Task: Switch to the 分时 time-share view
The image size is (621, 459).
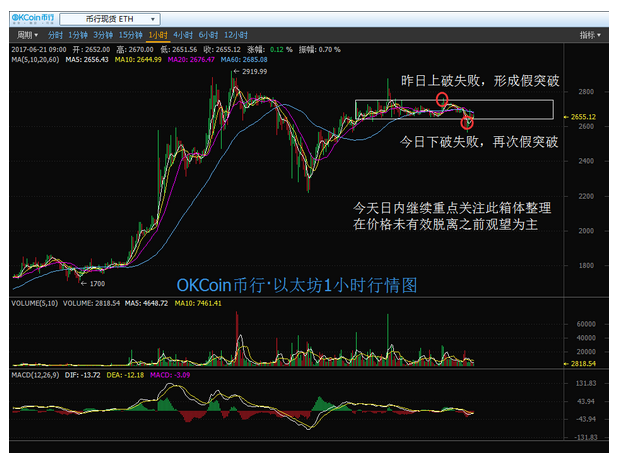Action: tap(55, 34)
